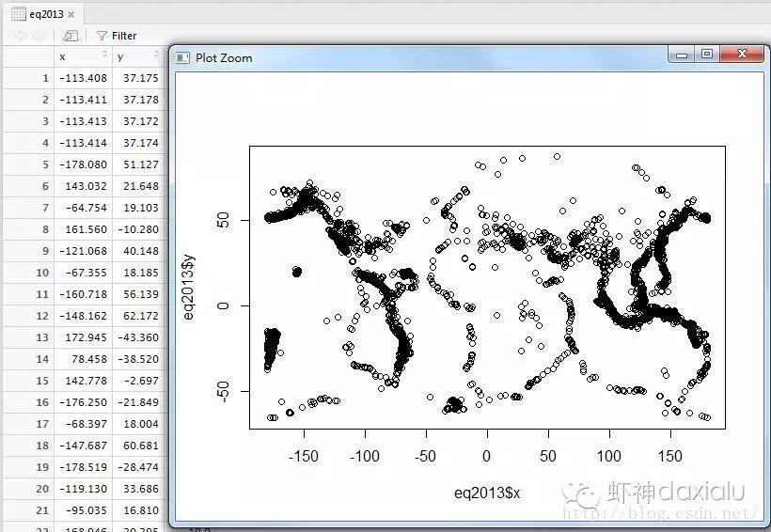Sort by the x column header

tap(83, 56)
